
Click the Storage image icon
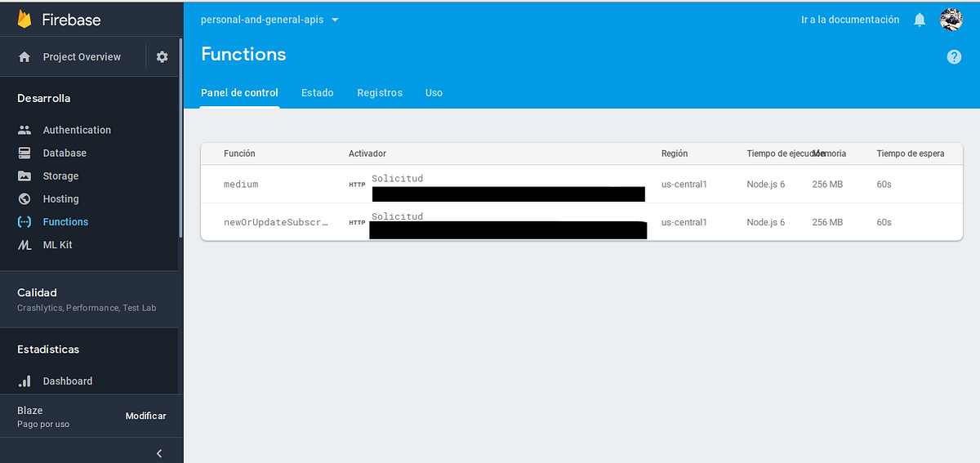pos(24,176)
